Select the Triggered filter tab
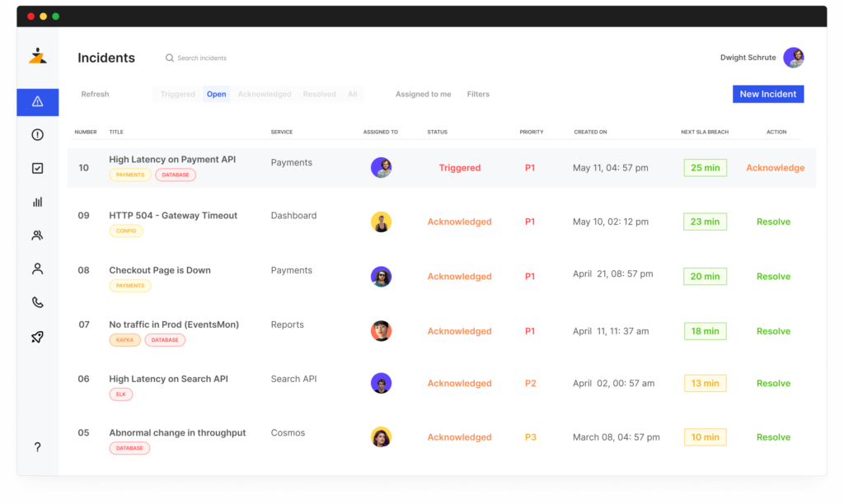The image size is (844, 504). coord(178,94)
